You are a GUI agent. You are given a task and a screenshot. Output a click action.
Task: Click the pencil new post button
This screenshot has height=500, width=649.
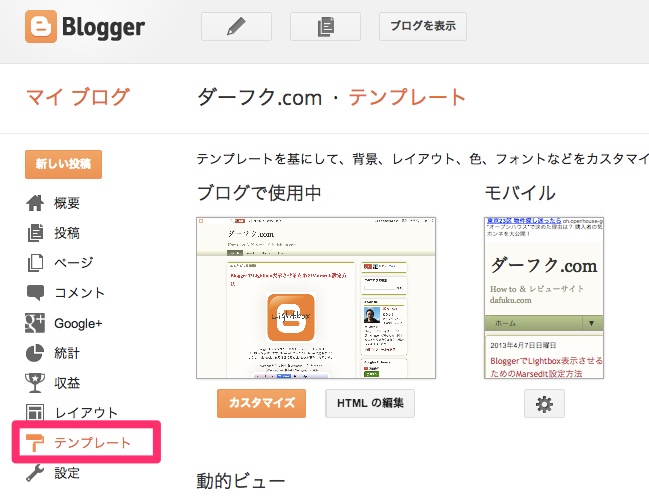236,26
